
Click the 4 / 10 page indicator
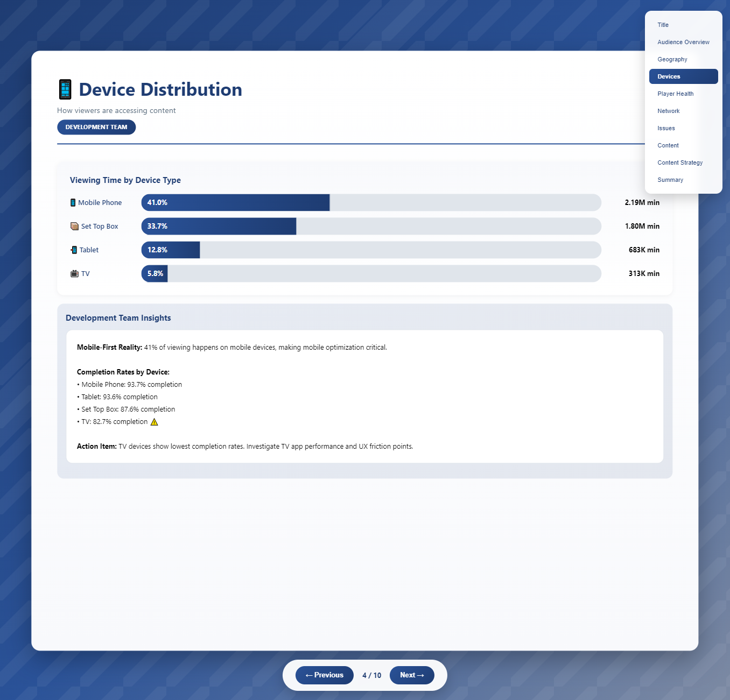371,675
